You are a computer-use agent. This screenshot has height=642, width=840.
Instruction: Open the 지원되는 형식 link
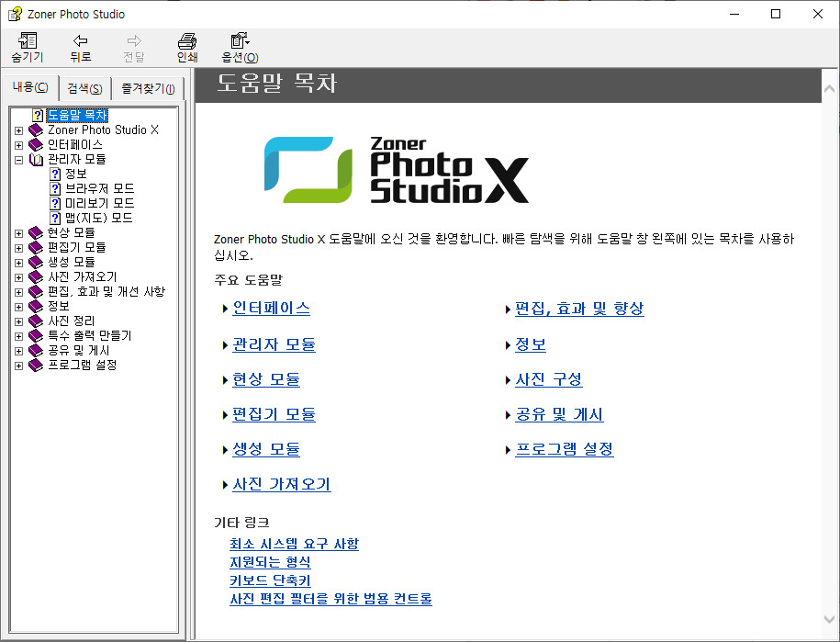coord(270,562)
